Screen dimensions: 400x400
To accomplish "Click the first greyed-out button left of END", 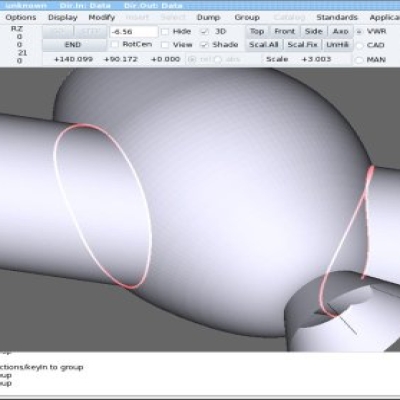I will pos(58,32).
